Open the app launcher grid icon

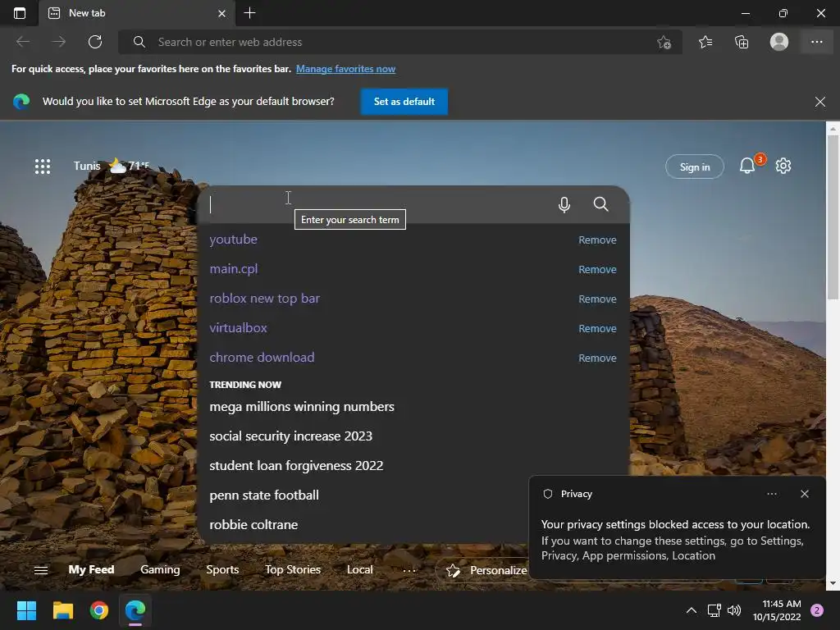pos(43,166)
